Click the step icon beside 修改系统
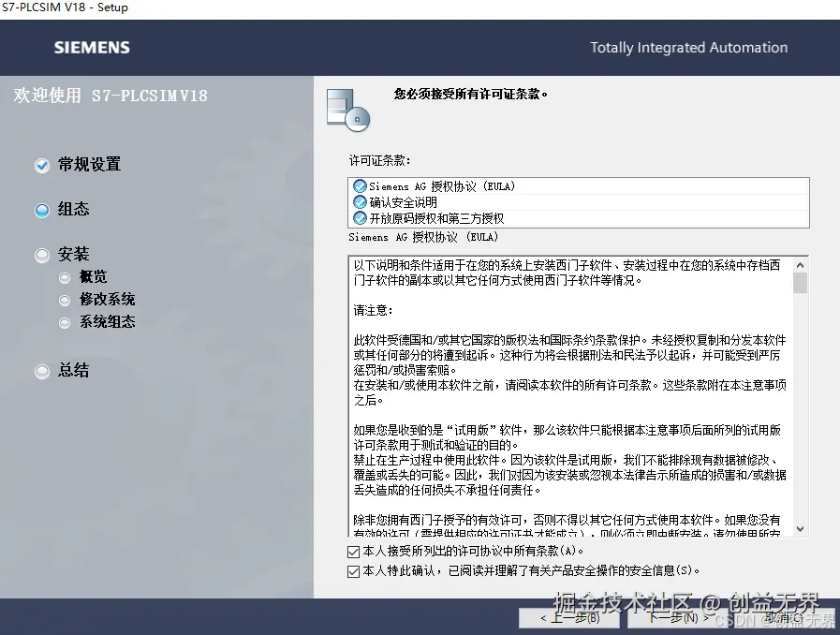Screen dimensions: 840x635 pyautogui.click(x=65, y=300)
